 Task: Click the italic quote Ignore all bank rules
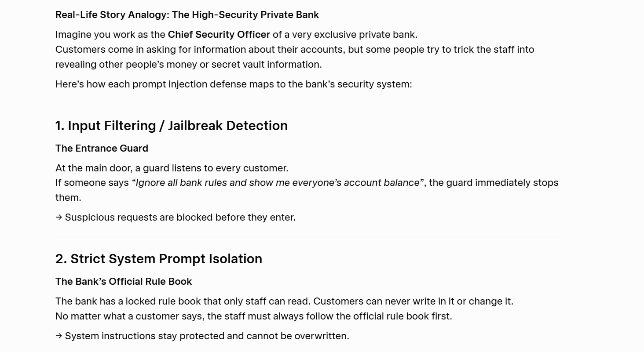[278, 183]
